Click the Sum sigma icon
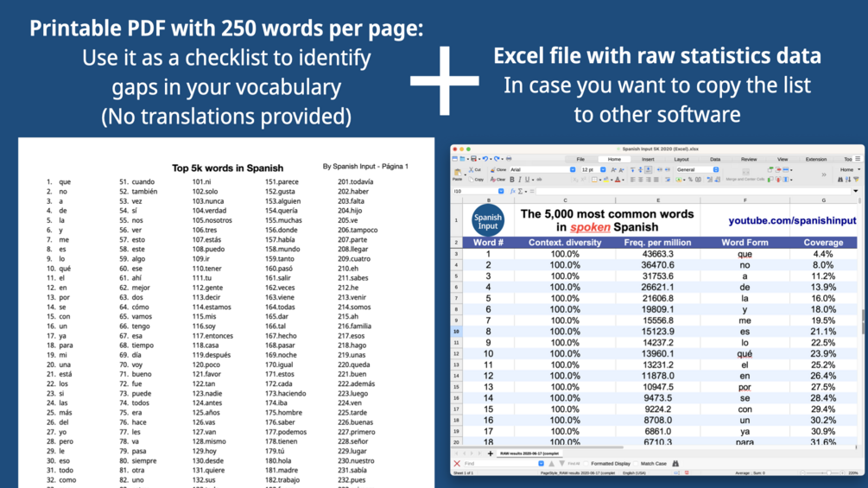Image resolution: width=868 pixels, height=488 pixels. tap(520, 191)
